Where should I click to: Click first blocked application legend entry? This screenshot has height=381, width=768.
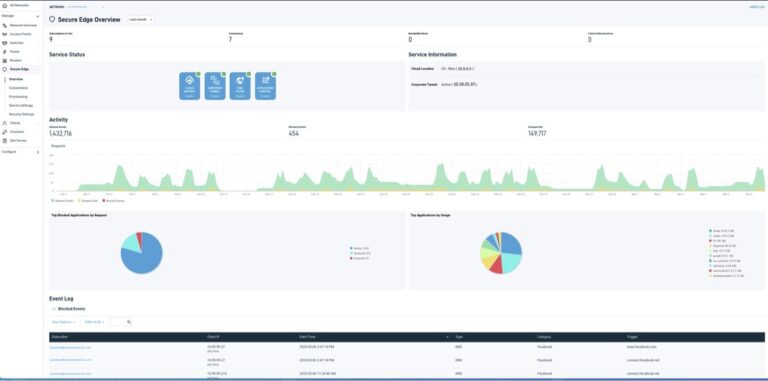(359, 248)
